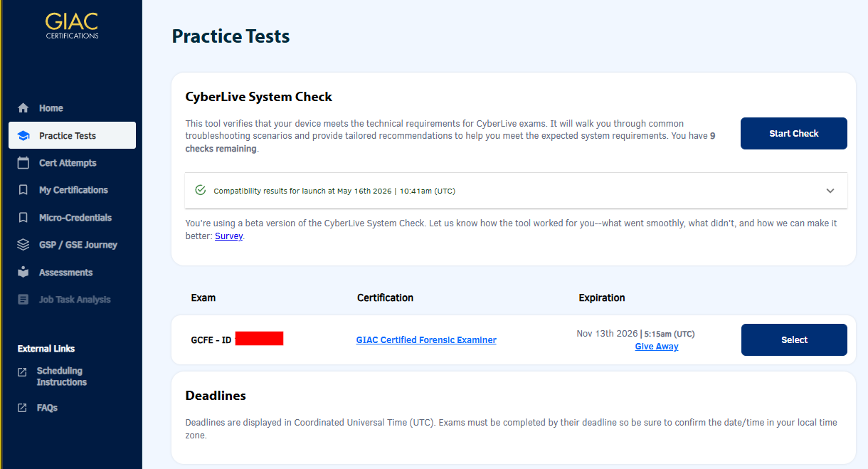Click the Exam column header
The width and height of the screenshot is (868, 469).
click(x=203, y=297)
